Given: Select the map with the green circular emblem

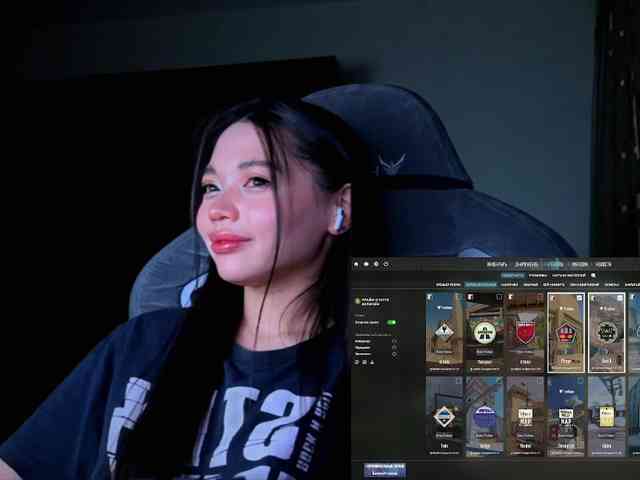Looking at the screenshot, I should click(485, 332).
